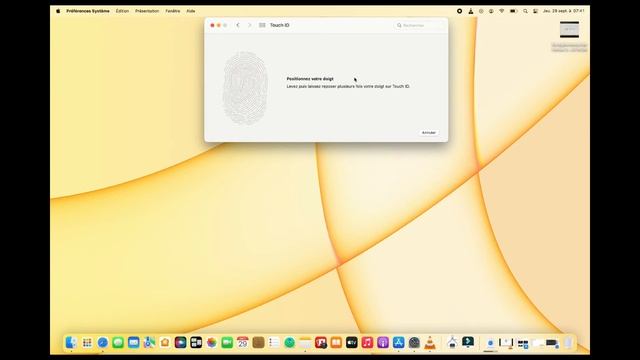Image resolution: width=640 pixels, height=360 pixels.
Task: Open Podcasts from the Dock
Action: pos(383,342)
